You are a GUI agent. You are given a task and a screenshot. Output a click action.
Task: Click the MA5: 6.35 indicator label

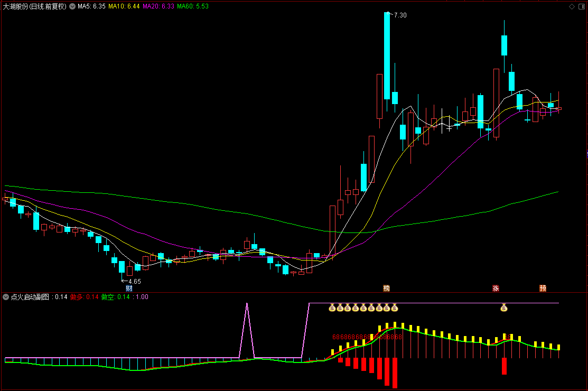(91, 6)
